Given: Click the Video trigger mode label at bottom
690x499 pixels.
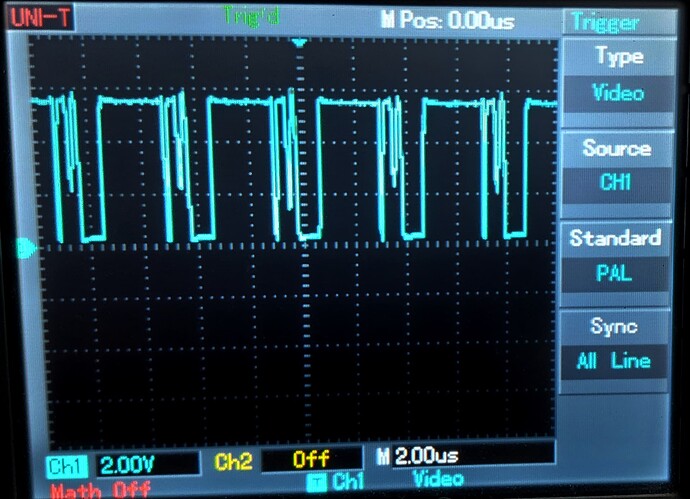Looking at the screenshot, I should click(x=438, y=479).
